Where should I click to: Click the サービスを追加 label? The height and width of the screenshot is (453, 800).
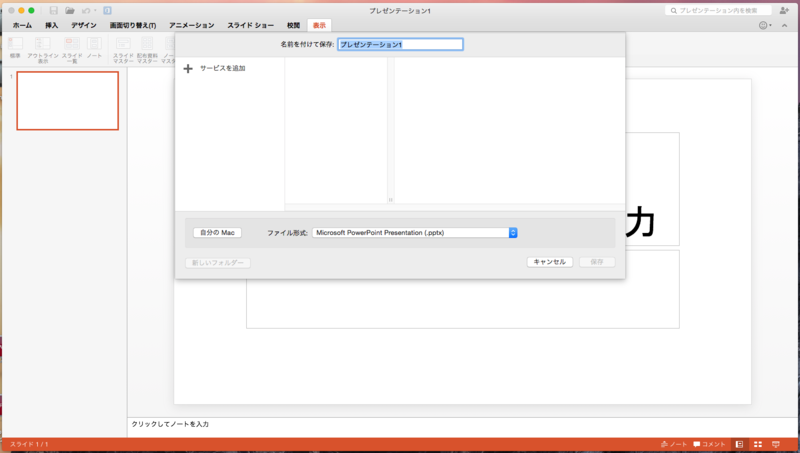coord(222,68)
